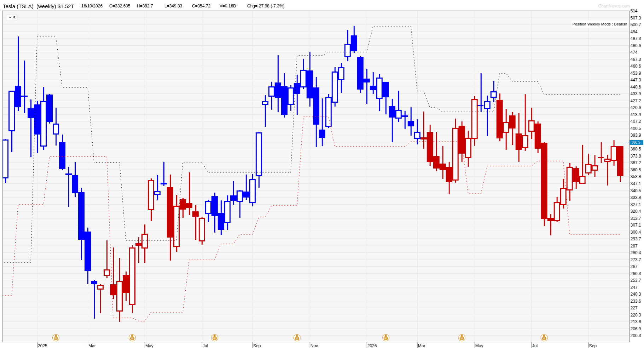Click the earnings marker just after 2026 label
The width and height of the screenshot is (644, 348).
tap(386, 338)
